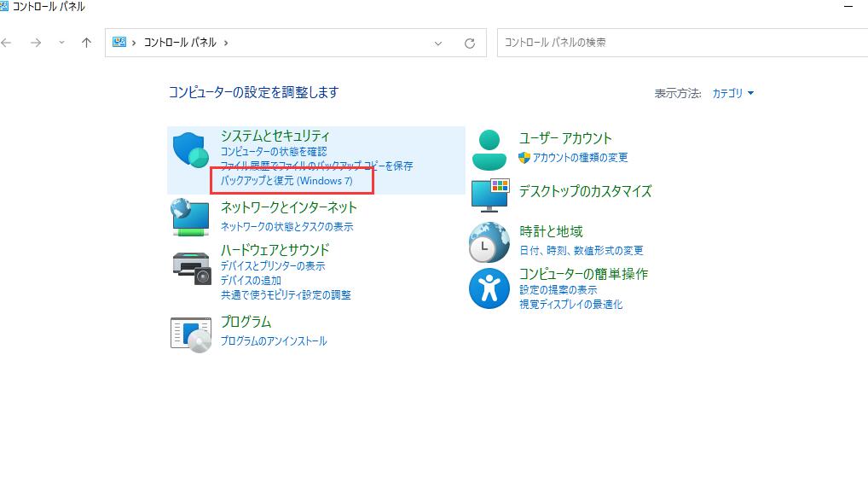Click the Desktop Customization monitor icon
This screenshot has height=483, width=868.
[x=489, y=195]
